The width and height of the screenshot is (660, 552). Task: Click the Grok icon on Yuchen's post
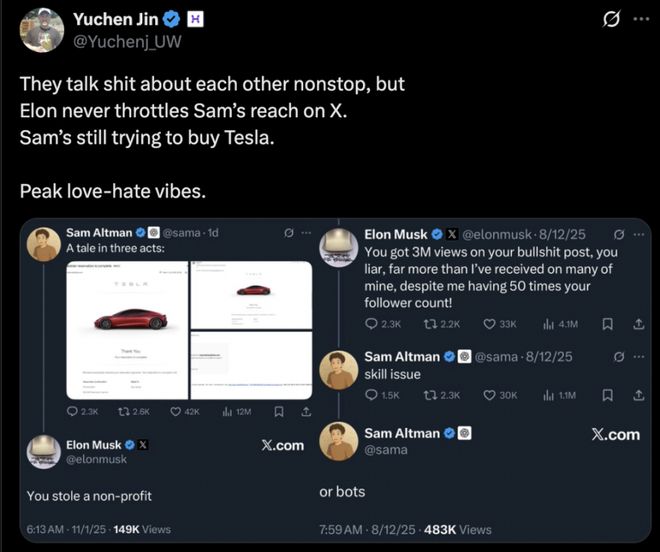click(608, 21)
